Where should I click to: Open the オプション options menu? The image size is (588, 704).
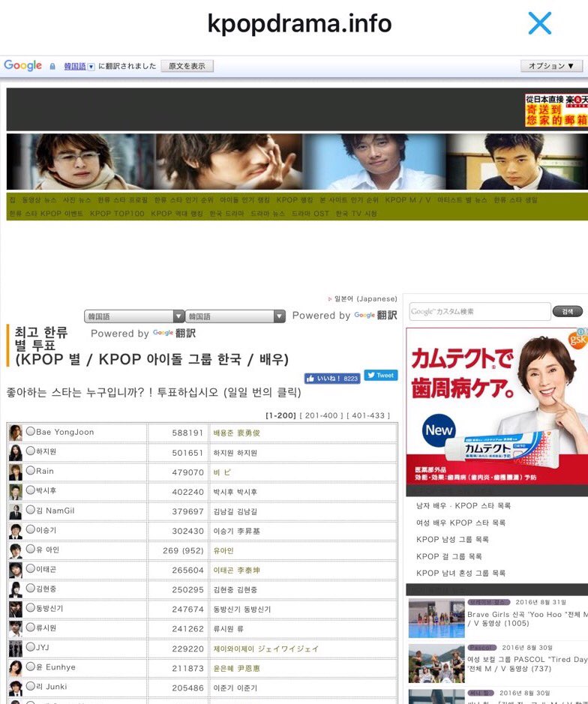click(551, 66)
